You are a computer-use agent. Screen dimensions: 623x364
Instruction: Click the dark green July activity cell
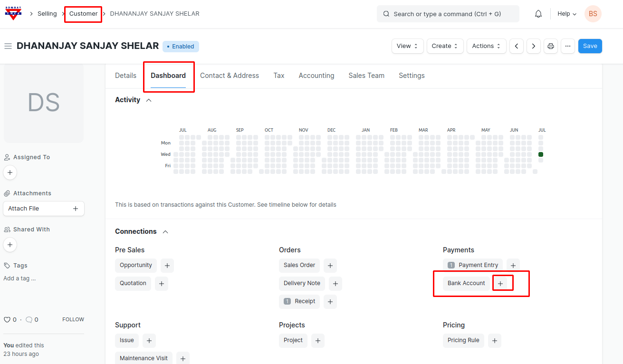pyautogui.click(x=541, y=154)
